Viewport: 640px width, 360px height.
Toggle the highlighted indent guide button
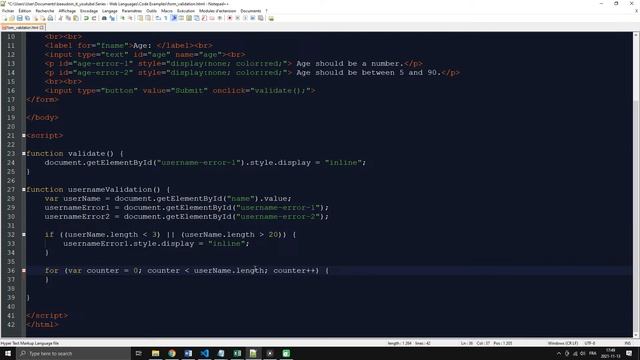(x=173, y=18)
